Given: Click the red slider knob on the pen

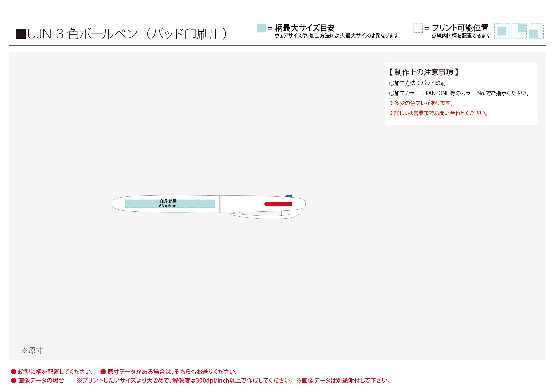Looking at the screenshot, I should [x=278, y=204].
